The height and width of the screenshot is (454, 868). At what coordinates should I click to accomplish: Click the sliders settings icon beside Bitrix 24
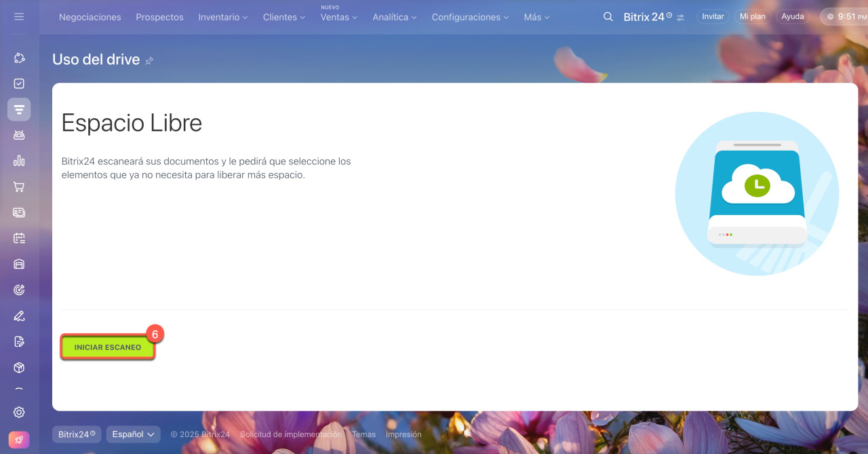coord(680,17)
